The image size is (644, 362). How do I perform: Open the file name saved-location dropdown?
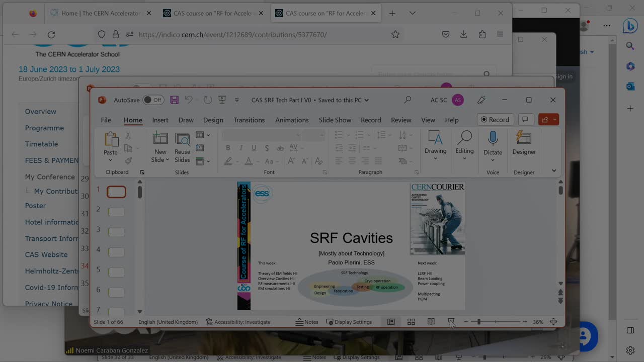coord(366,100)
